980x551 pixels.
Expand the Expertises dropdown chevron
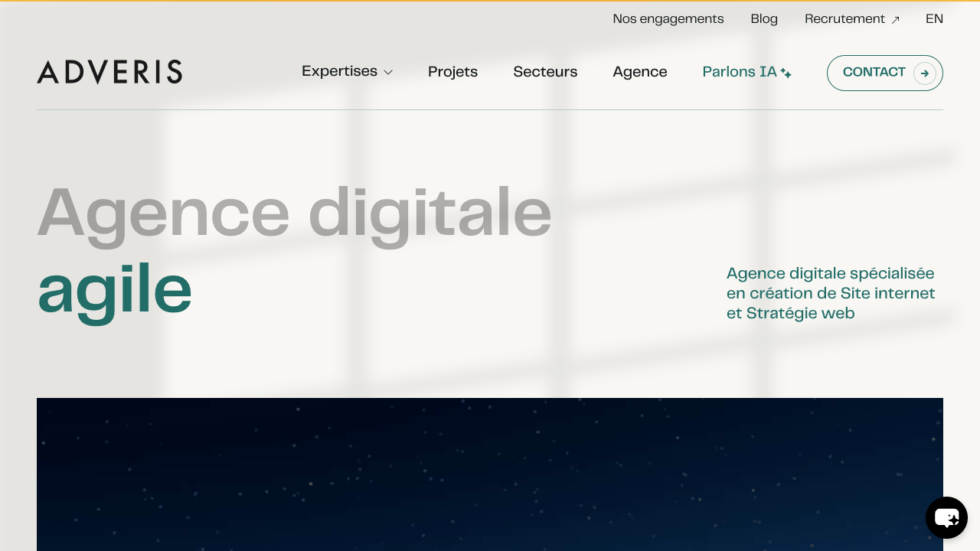click(388, 72)
